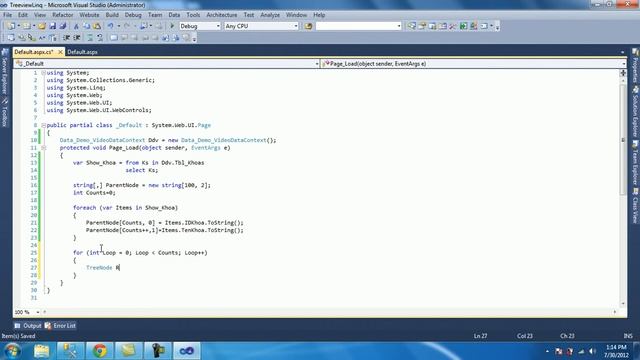
Task: Click the Save All toolbar icon
Action: click(x=62, y=26)
